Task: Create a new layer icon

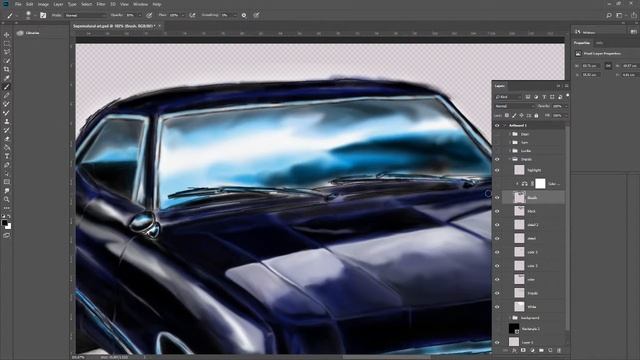Action: pos(550,350)
